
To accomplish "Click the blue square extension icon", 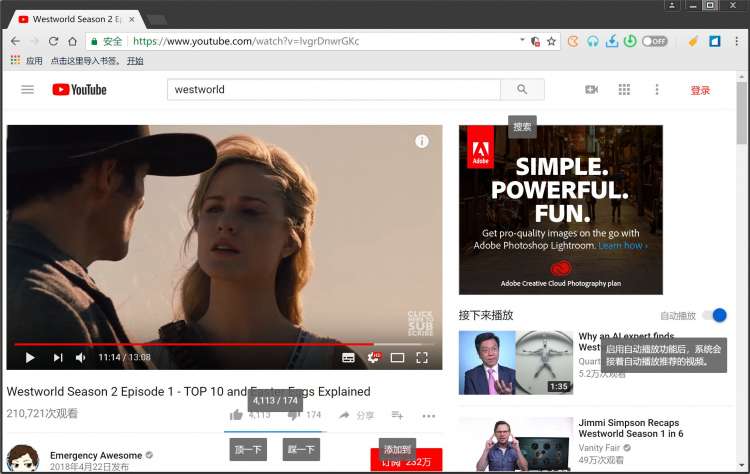I will point(715,41).
